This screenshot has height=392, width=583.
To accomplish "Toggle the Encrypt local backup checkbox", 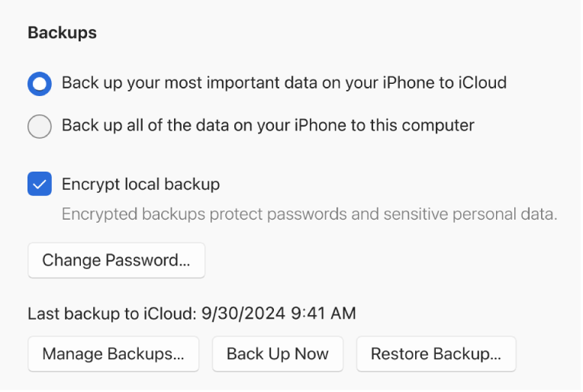I will pyautogui.click(x=39, y=184).
